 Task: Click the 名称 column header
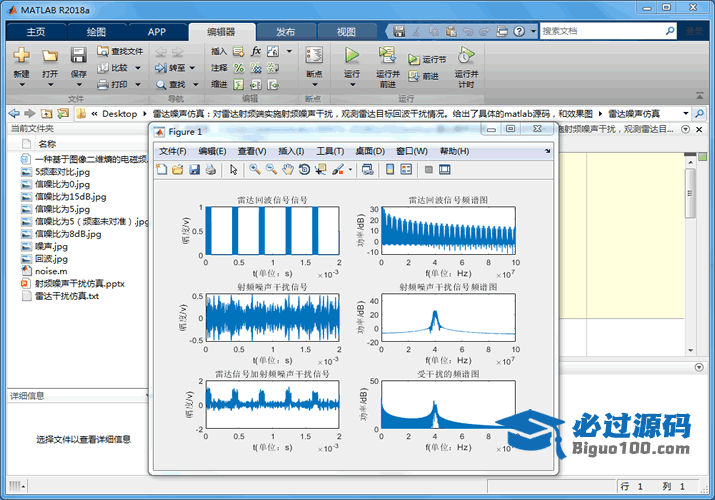47,144
